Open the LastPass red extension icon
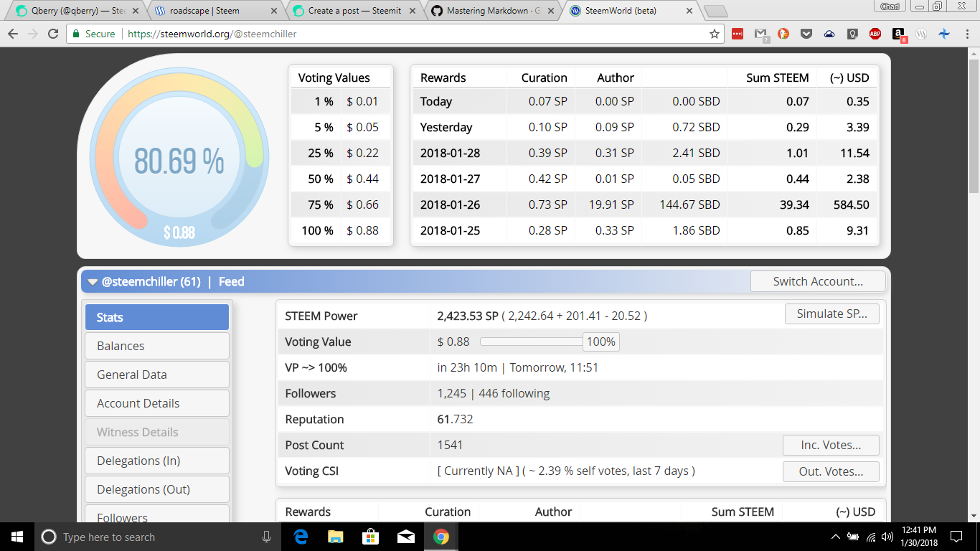The width and height of the screenshot is (980, 551). click(738, 34)
